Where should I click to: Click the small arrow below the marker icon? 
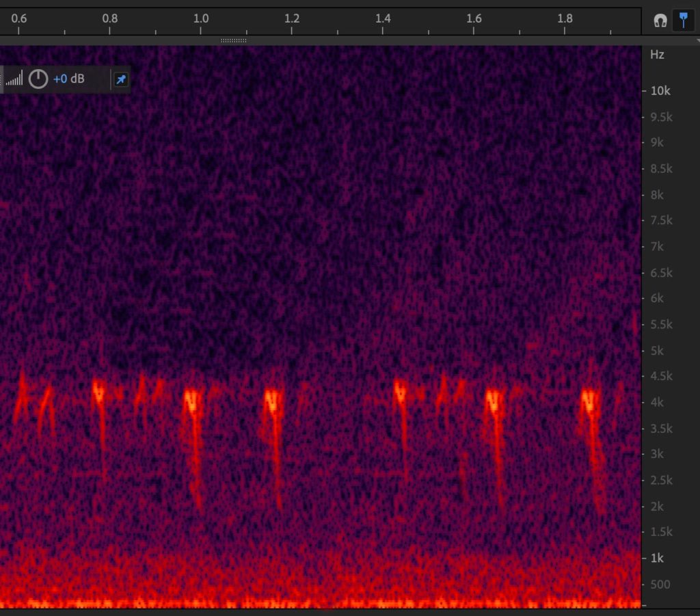[x=698, y=40]
